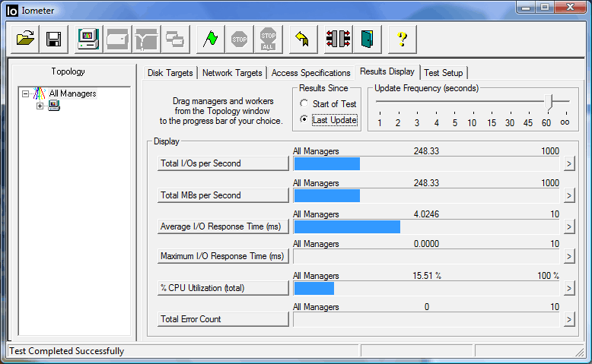Select Start of Test radio button

(304, 103)
